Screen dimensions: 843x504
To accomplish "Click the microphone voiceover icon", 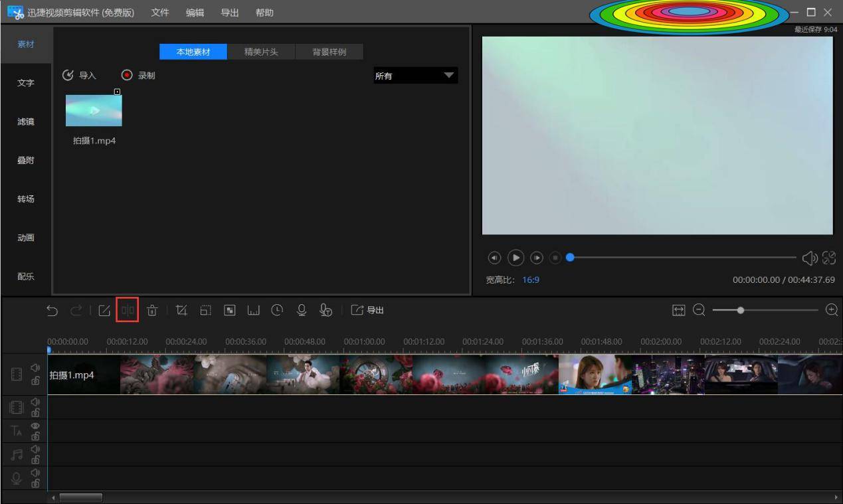I will tap(302, 309).
